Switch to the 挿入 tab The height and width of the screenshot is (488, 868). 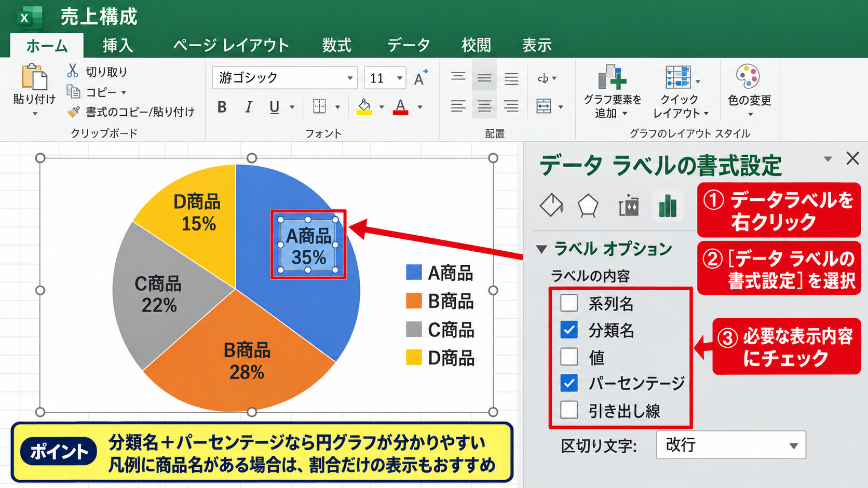[118, 46]
